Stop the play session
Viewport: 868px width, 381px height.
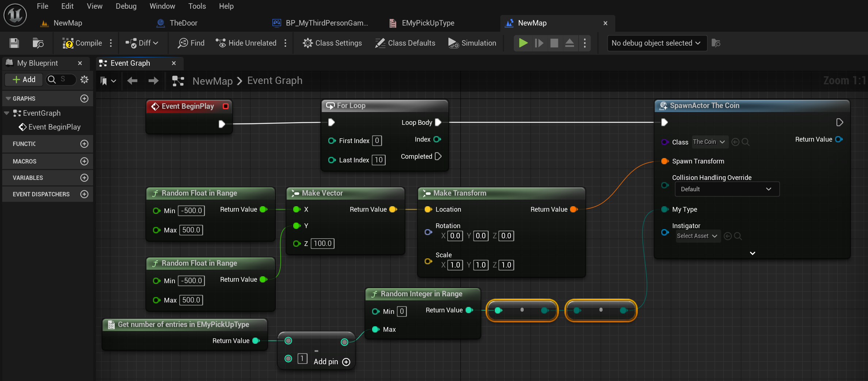pos(554,43)
